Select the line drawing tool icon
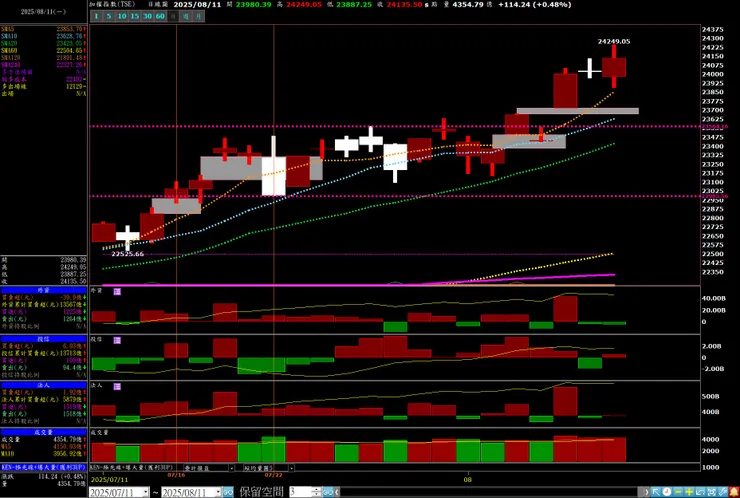 pyautogui.click(x=722, y=492)
